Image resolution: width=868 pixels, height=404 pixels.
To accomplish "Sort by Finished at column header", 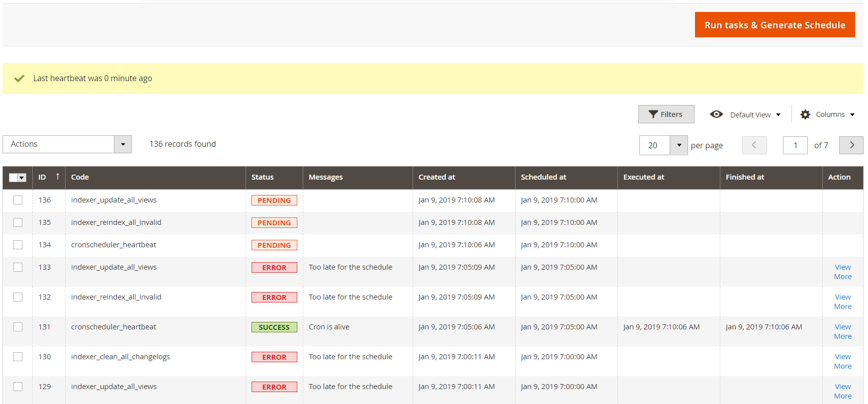I will pyautogui.click(x=771, y=177).
